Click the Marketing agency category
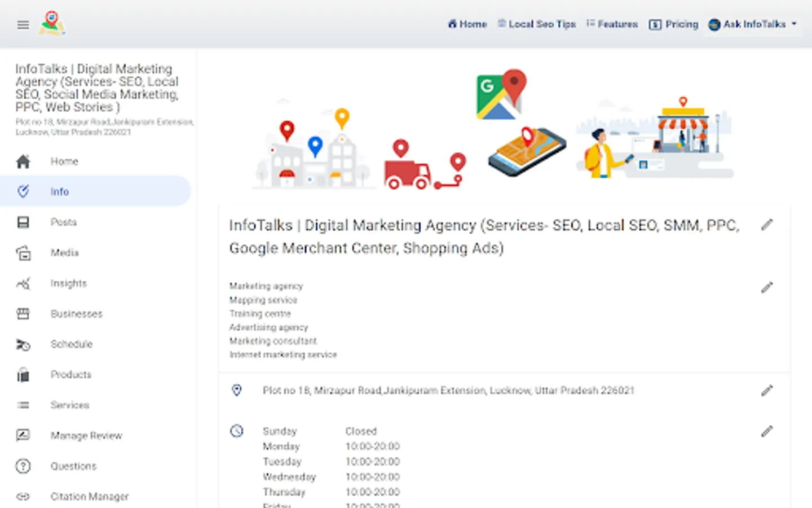This screenshot has height=508, width=812. (x=266, y=286)
